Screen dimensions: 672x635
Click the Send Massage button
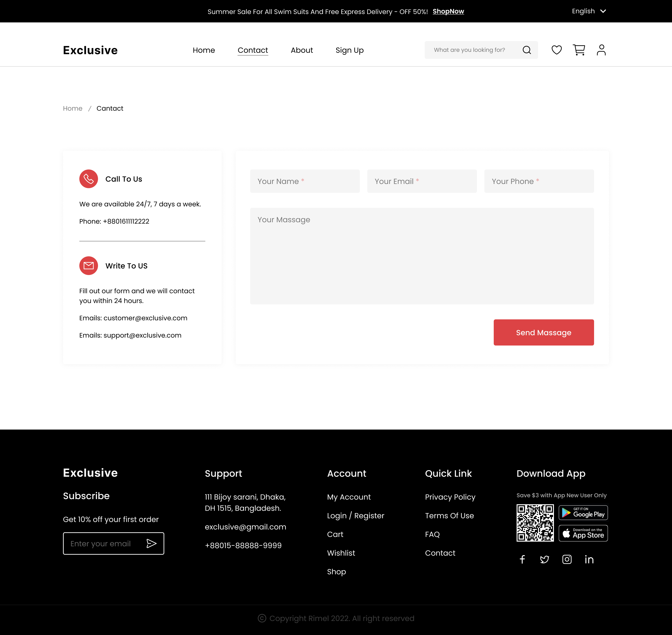click(543, 332)
